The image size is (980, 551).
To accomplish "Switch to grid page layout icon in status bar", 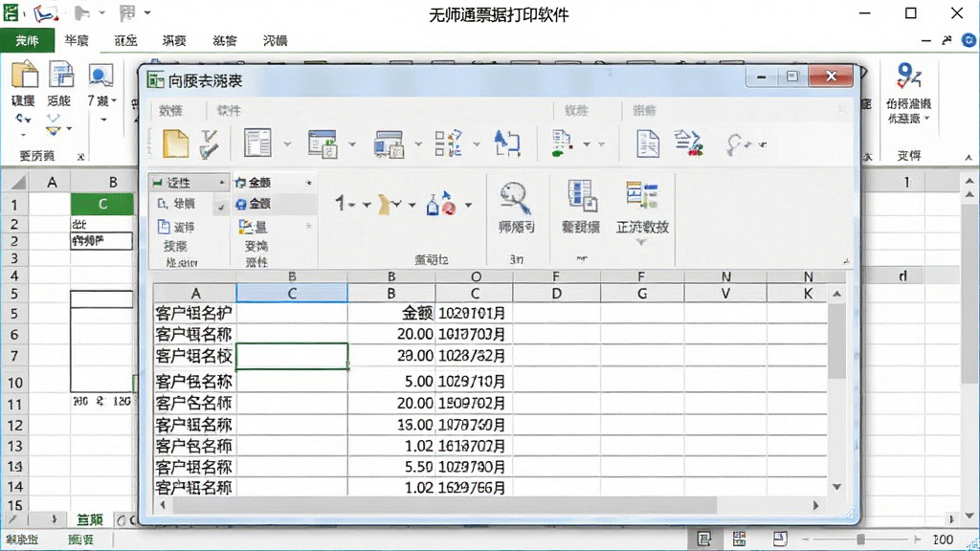I will pyautogui.click(x=740, y=539).
